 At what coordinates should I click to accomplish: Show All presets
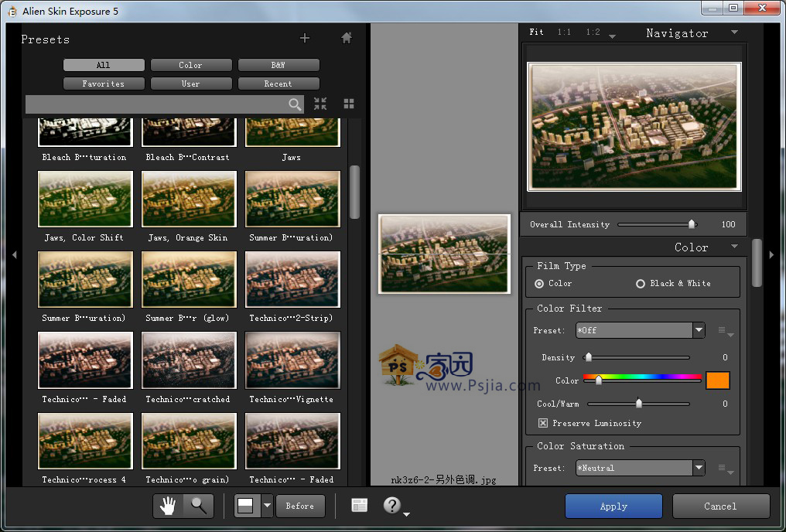click(x=104, y=65)
